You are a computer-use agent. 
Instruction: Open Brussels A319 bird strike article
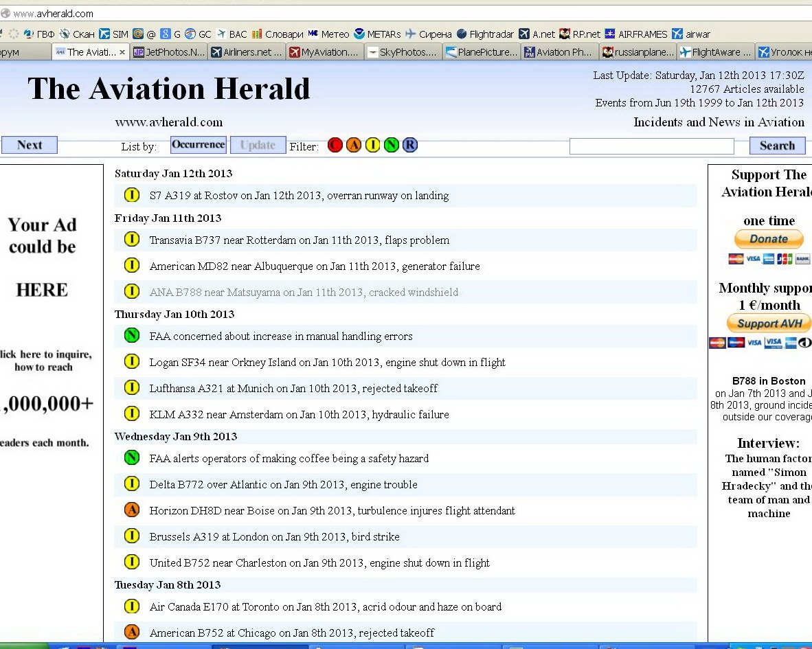275,536
